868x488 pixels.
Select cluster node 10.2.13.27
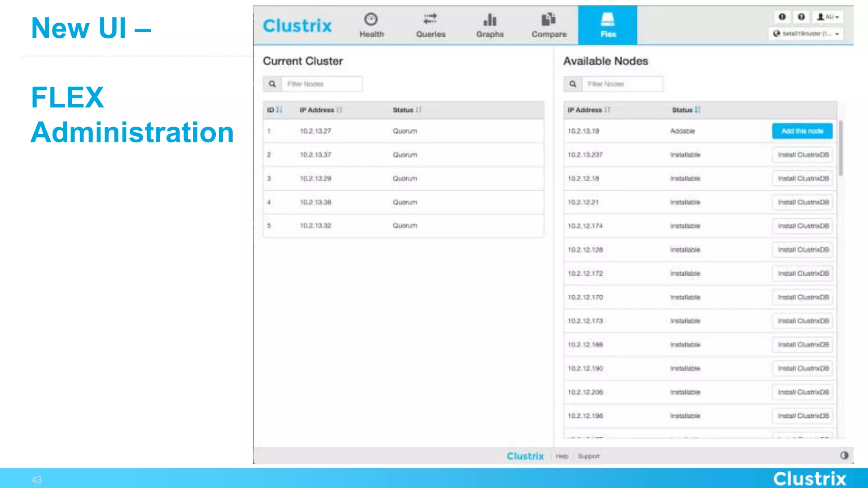point(403,131)
